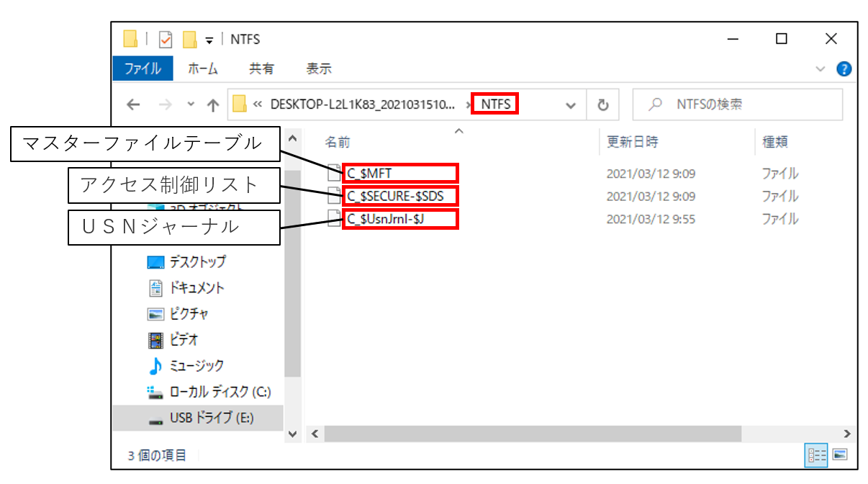
Task: Open ピクチャ in the navigation pane
Action: (178, 314)
